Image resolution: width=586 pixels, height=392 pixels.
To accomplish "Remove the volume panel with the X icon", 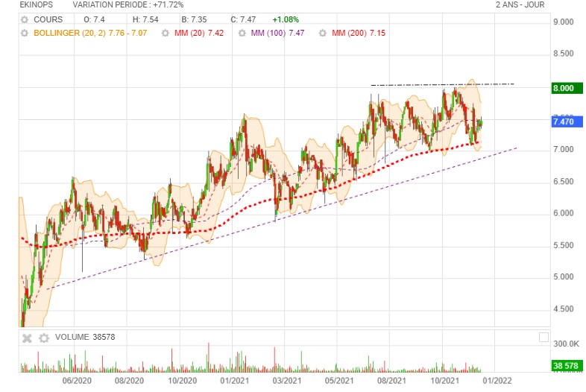I will click(27, 338).
